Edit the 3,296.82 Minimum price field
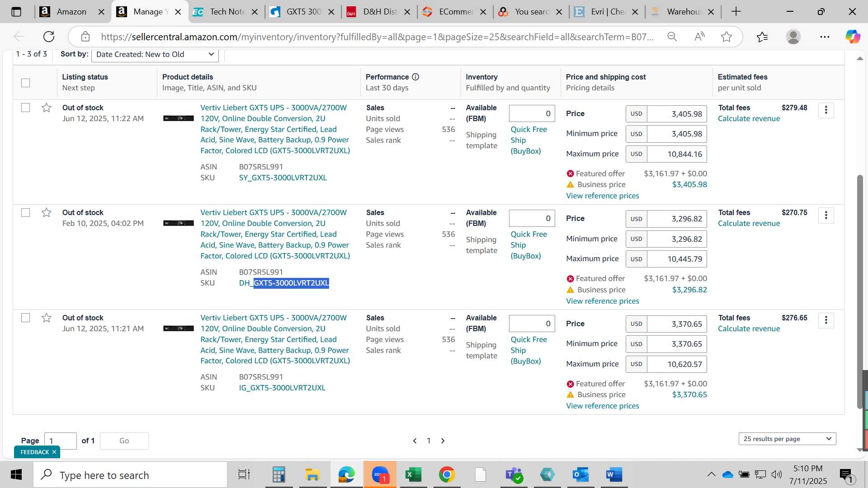The width and height of the screenshot is (868, 488). tap(677, 239)
